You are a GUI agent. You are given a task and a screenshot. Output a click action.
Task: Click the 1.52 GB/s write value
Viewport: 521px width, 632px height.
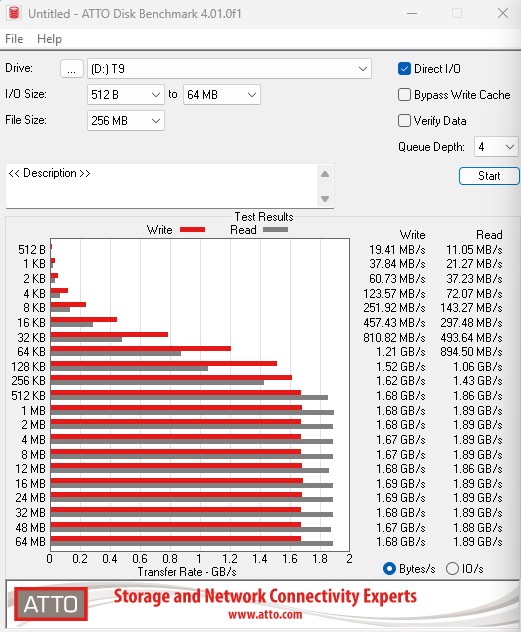tap(401, 367)
